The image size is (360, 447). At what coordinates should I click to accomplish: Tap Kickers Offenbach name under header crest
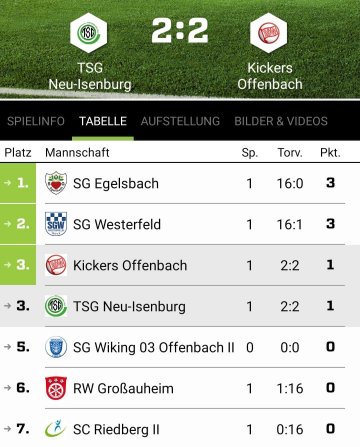270,76
